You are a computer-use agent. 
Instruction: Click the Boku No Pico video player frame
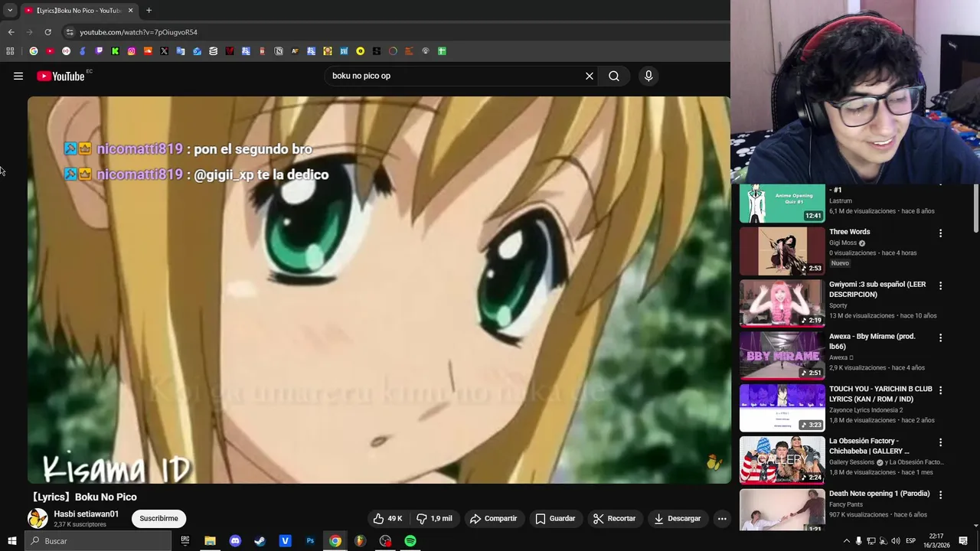[379, 289]
